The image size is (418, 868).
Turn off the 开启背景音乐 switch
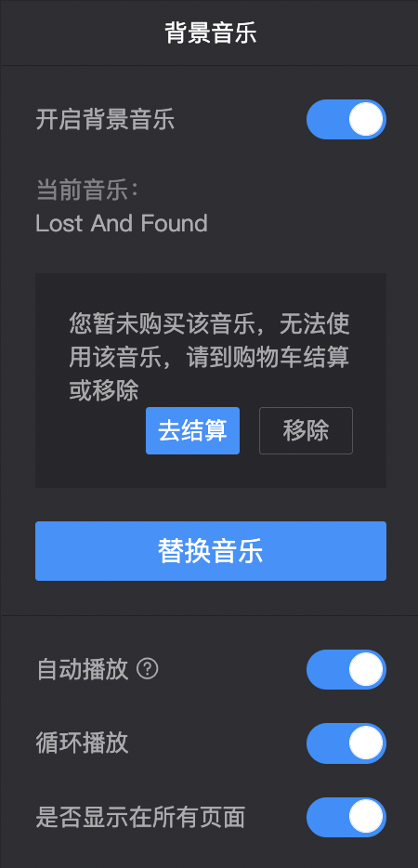pyautogui.click(x=346, y=120)
